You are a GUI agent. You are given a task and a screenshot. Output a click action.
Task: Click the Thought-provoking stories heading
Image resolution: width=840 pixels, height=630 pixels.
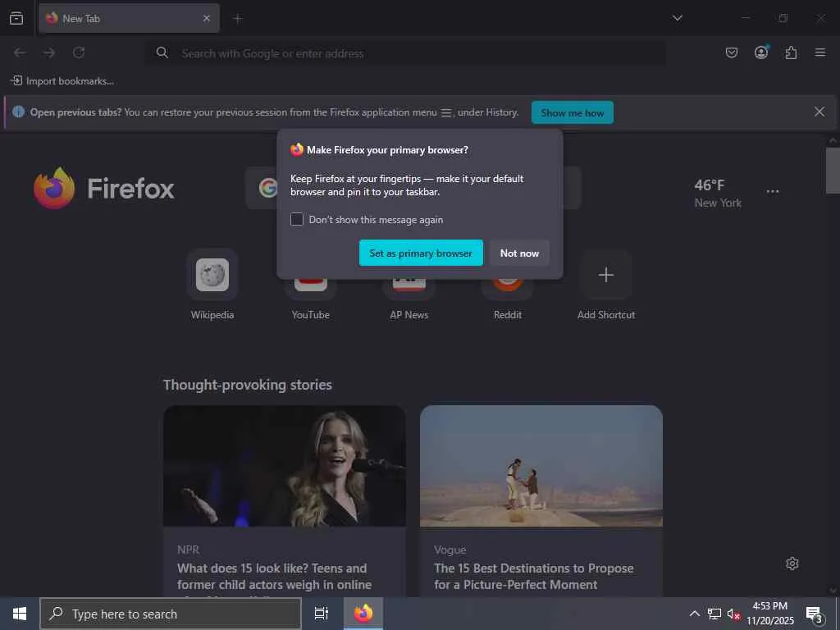coord(248,385)
